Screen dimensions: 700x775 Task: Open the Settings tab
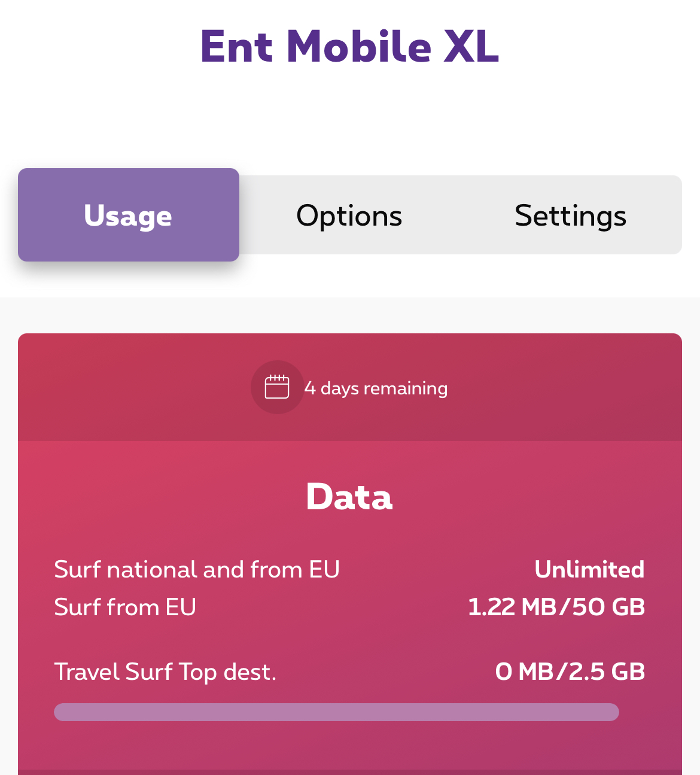click(x=570, y=215)
